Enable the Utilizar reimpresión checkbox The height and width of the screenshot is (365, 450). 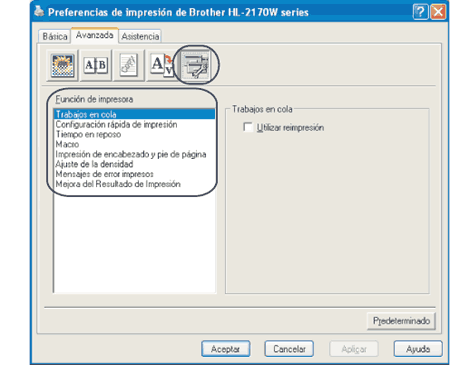[248, 127]
